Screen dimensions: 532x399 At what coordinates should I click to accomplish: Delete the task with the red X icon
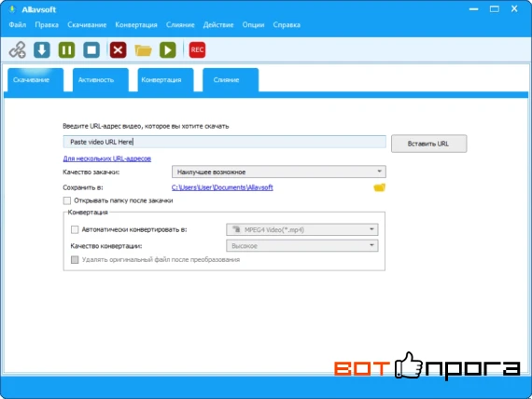click(119, 50)
